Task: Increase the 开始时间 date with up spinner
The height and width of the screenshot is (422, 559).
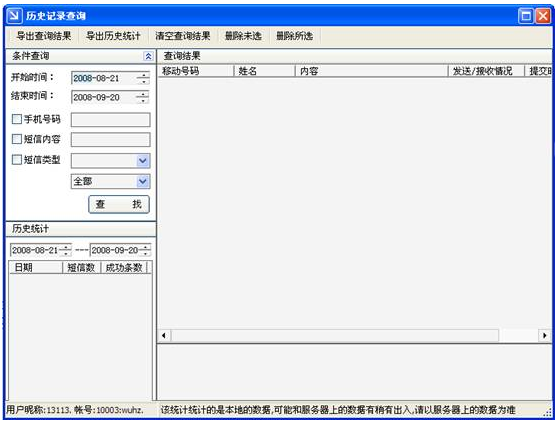Action: click(144, 75)
